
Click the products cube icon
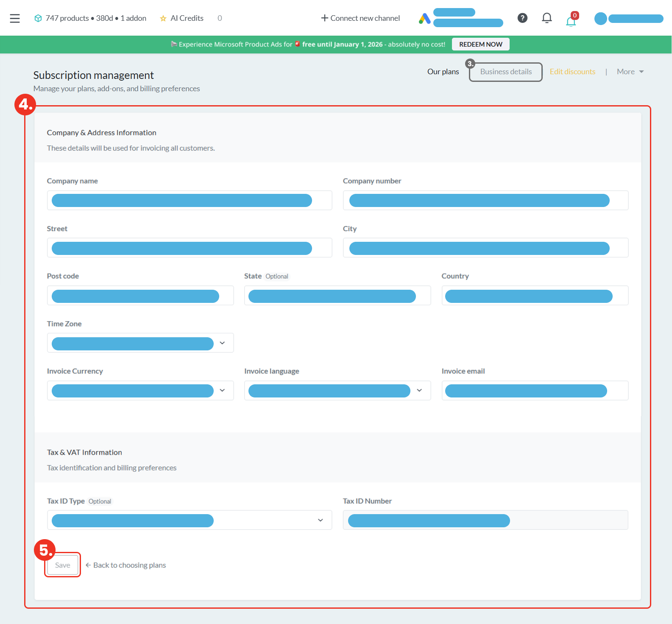(x=38, y=18)
